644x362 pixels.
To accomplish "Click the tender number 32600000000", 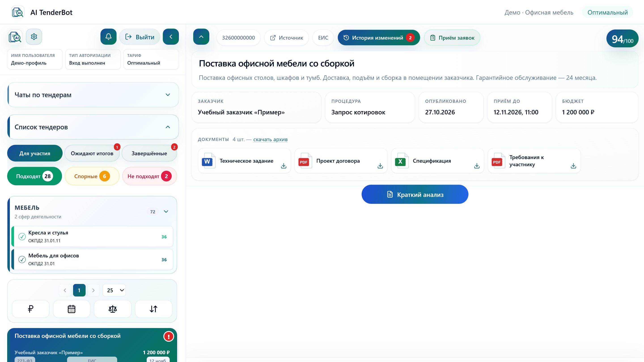I will point(239,38).
